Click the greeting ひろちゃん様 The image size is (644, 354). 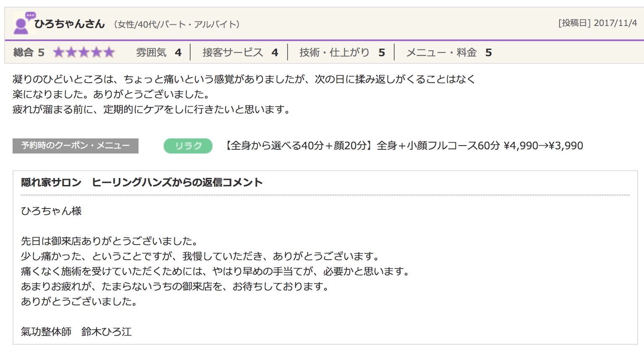(51, 211)
